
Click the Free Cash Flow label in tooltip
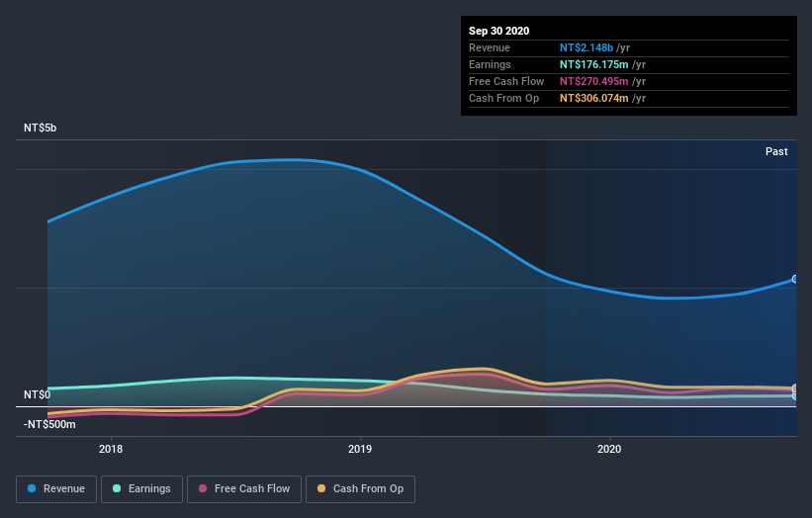click(506, 81)
